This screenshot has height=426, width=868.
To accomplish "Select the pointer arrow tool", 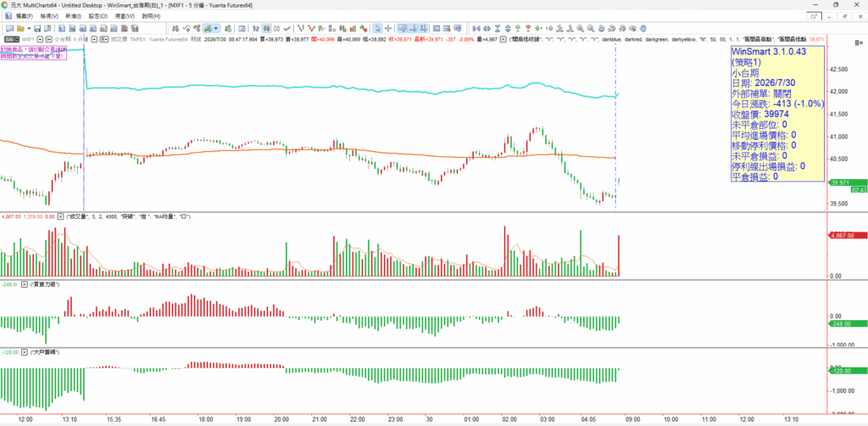I will 376,28.
